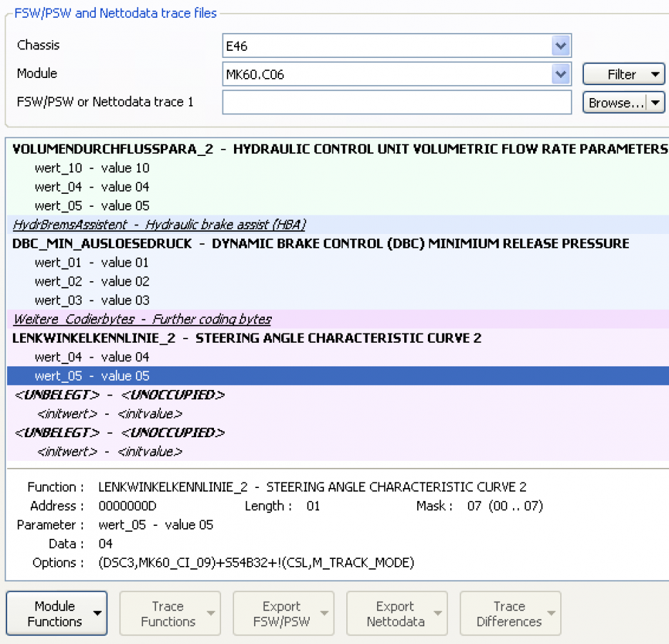669x644 pixels.
Task: Select wert_04 under VOLUMENDURCHFLUSSPARA_2
Action: pos(92,187)
